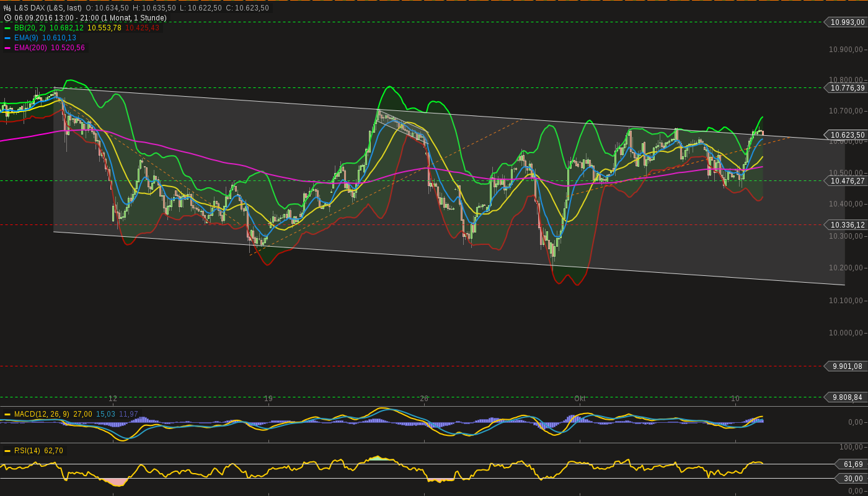The height and width of the screenshot is (496, 868).
Task: Click the RSI 30,00 level tag
Action: 851,479
